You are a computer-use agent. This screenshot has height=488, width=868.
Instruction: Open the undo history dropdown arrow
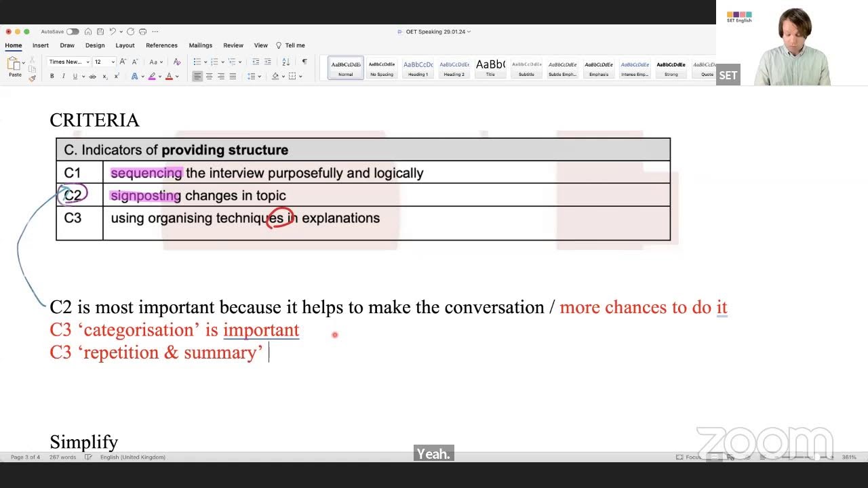coord(121,32)
